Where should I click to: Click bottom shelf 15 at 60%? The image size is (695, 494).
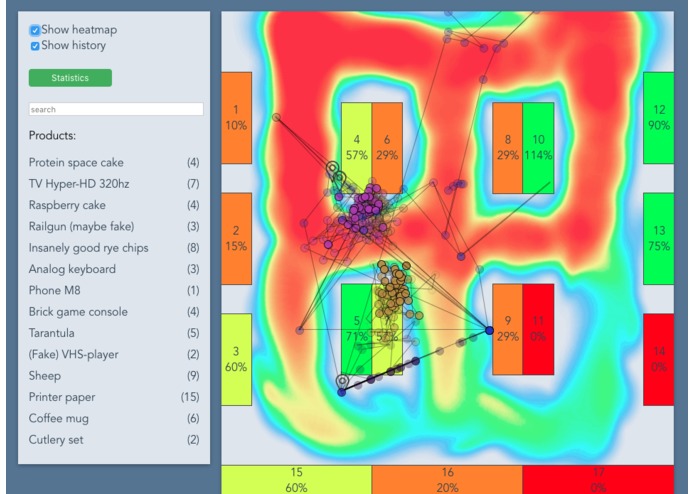point(296,480)
